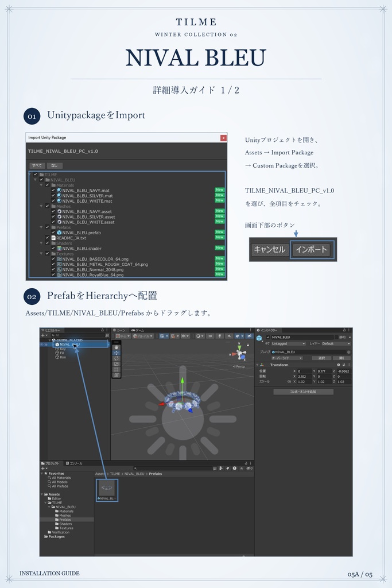Open the Untagged tag dropdown
392x588 pixels.
pyautogui.click(x=289, y=343)
